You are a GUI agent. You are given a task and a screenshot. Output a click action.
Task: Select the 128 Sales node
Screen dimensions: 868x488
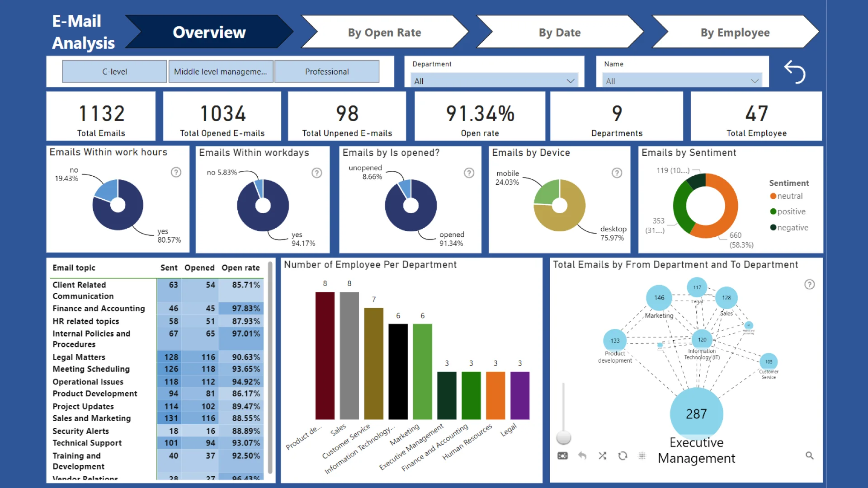point(726,298)
